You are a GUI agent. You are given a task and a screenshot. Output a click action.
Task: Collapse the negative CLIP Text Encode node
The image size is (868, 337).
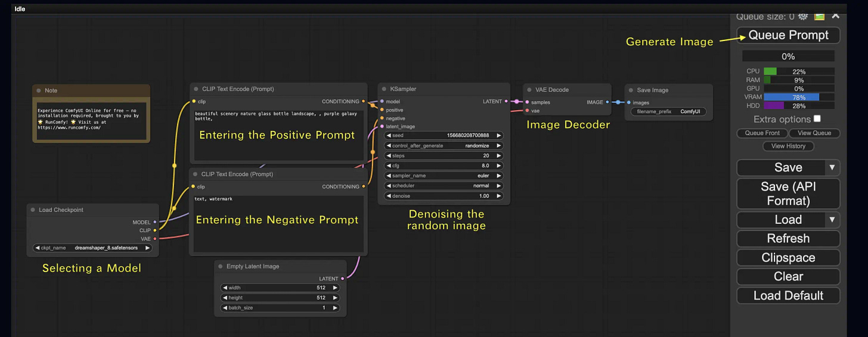(x=195, y=174)
